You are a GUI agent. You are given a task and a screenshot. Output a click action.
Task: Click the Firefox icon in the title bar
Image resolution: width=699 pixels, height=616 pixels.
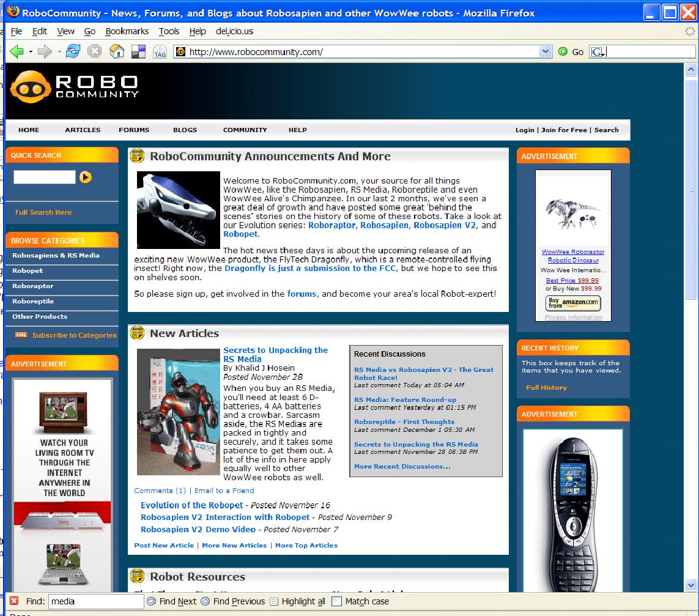pyautogui.click(x=13, y=12)
